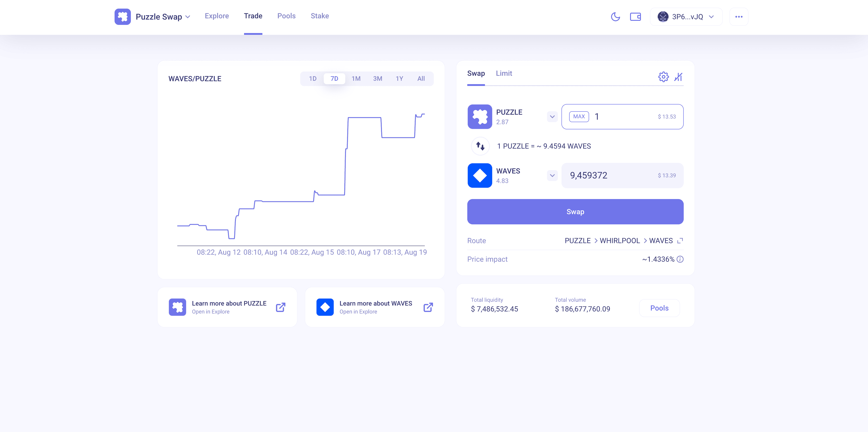
Task: Go to the Explore page
Action: [217, 16]
